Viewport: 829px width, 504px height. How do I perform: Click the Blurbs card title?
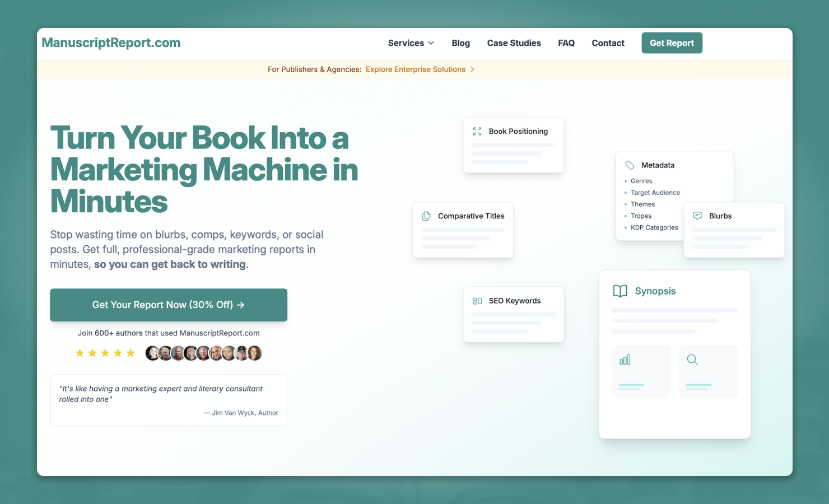coord(720,216)
